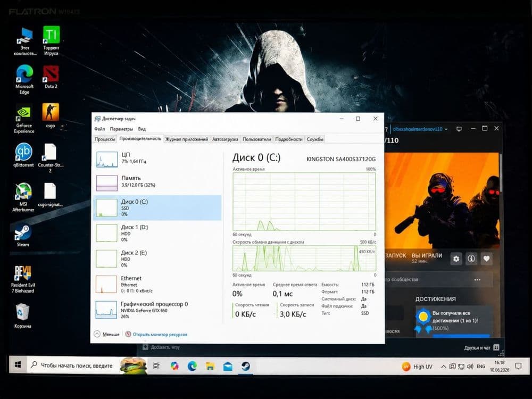Open the notification center icon

point(518,366)
